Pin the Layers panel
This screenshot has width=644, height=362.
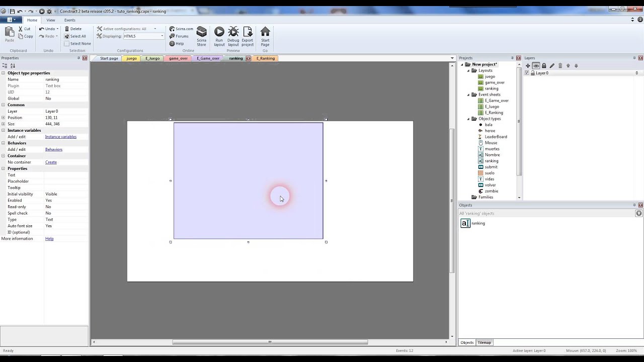point(634,58)
